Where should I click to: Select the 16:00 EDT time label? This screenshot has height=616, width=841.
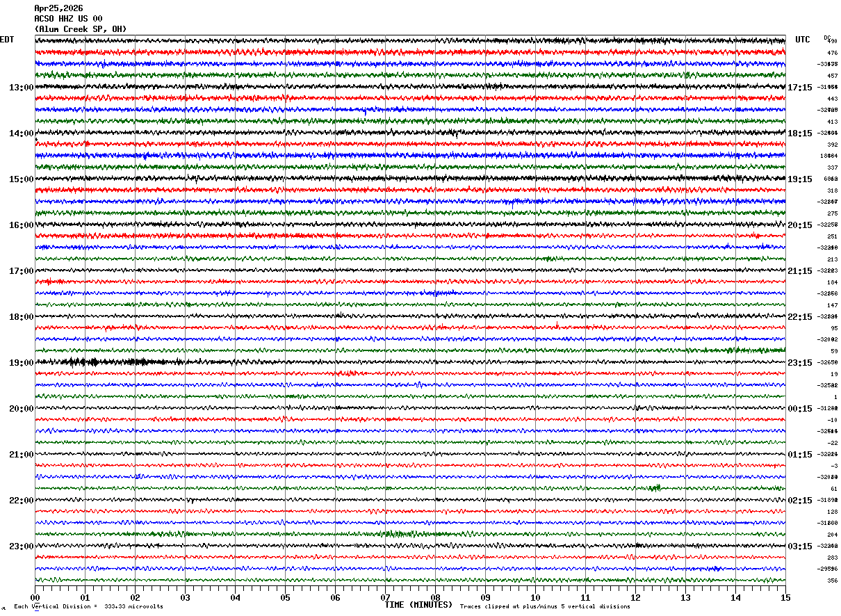(x=21, y=225)
